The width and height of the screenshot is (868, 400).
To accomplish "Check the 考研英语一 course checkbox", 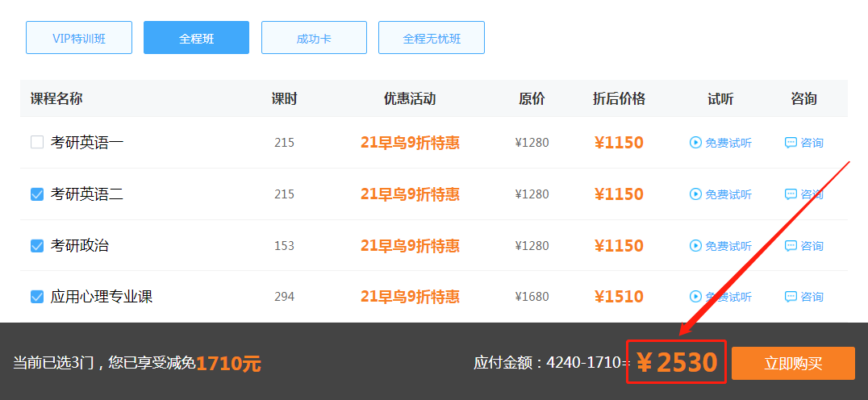I will 37,143.
